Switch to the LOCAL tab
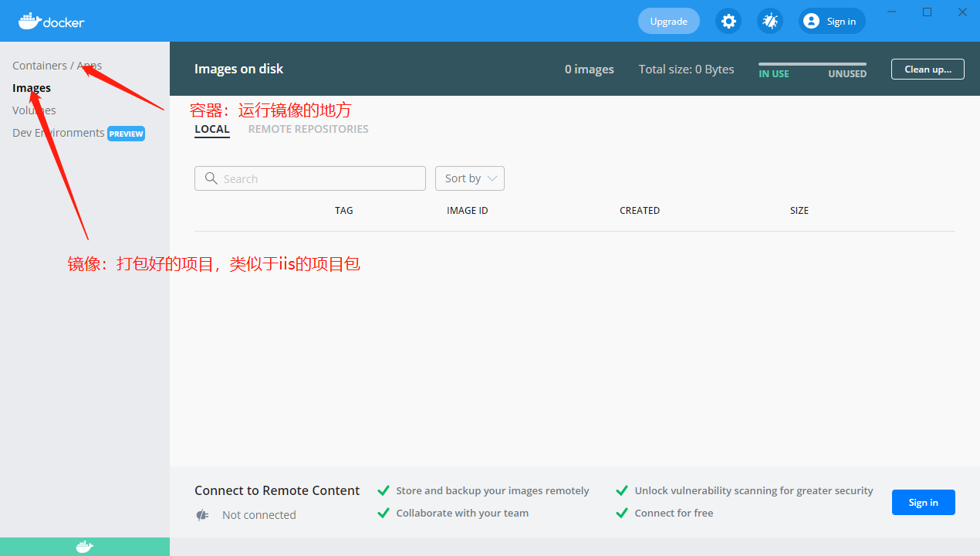Viewport: 980px width, 556px height. pos(212,129)
